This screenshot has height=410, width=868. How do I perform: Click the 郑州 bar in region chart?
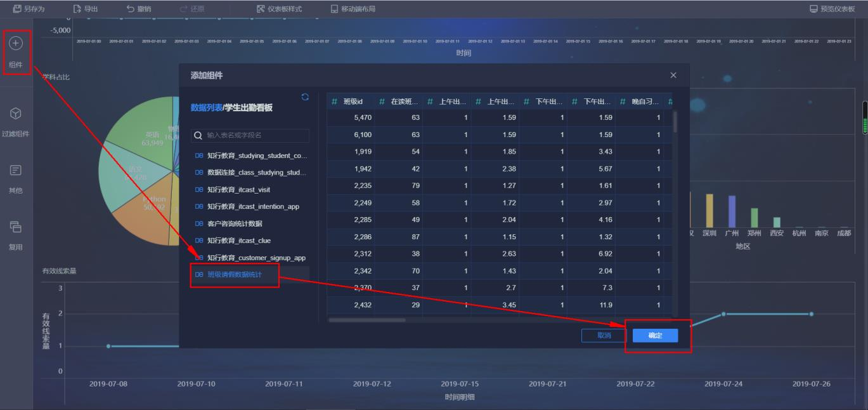point(754,218)
